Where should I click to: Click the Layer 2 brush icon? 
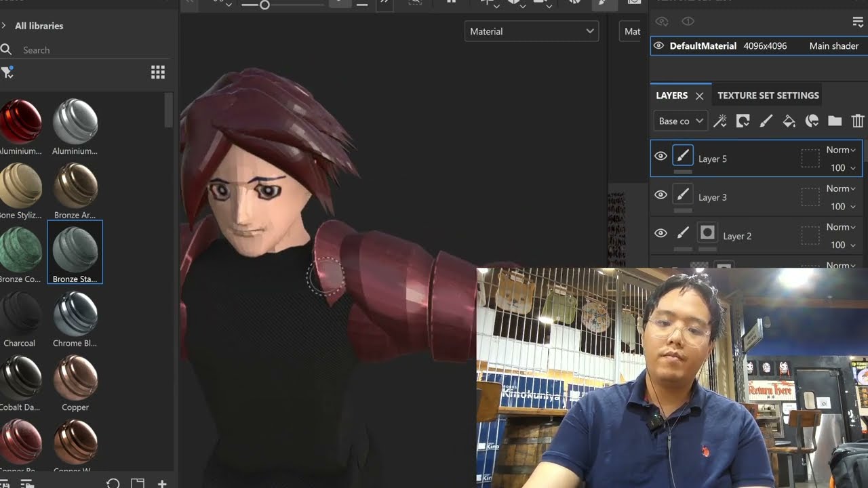pos(683,233)
